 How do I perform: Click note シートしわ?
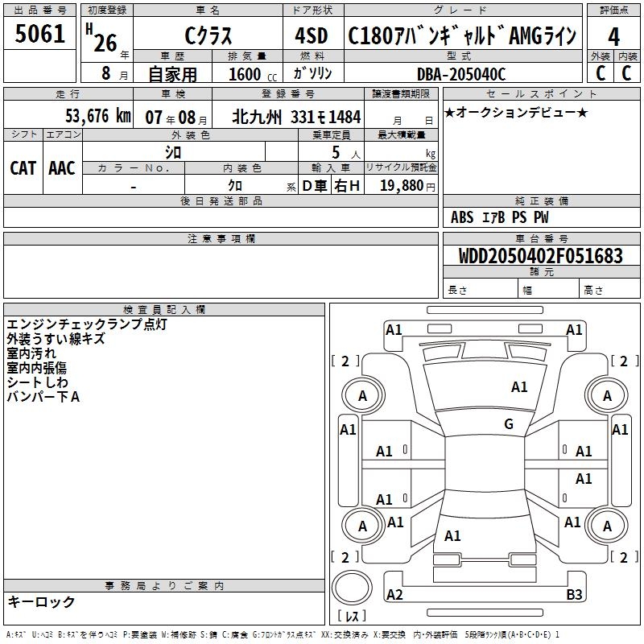pyautogui.click(x=37, y=382)
